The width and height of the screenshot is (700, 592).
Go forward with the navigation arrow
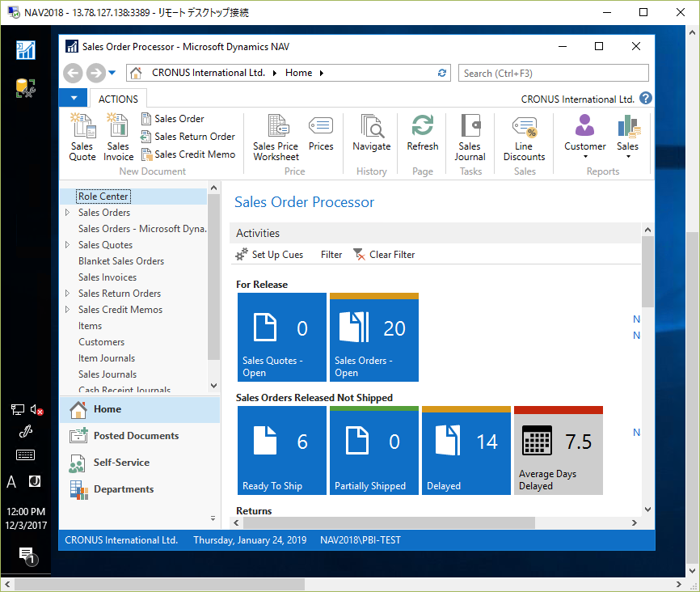(x=95, y=73)
